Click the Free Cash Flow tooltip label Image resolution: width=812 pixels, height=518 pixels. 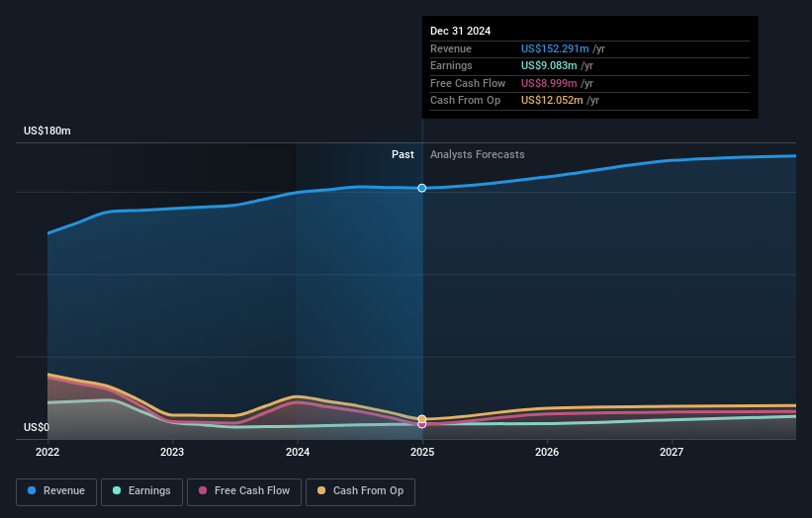click(x=468, y=83)
